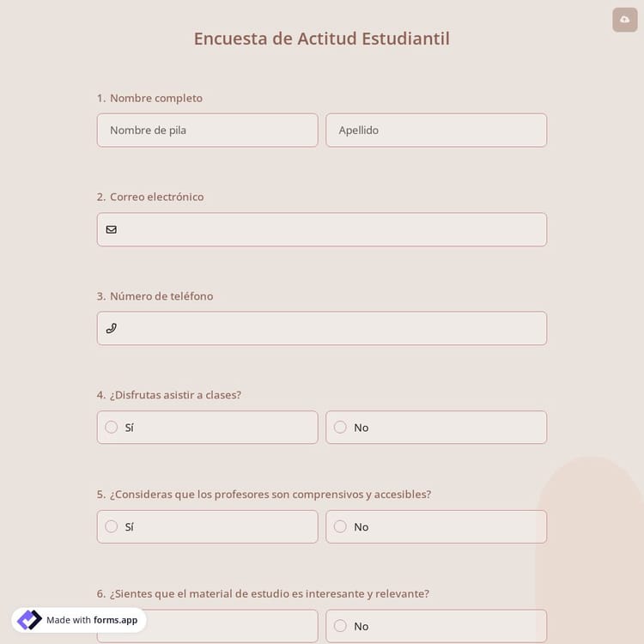Click the cloud icon button at top right
The height and width of the screenshot is (644, 644).
(x=624, y=20)
